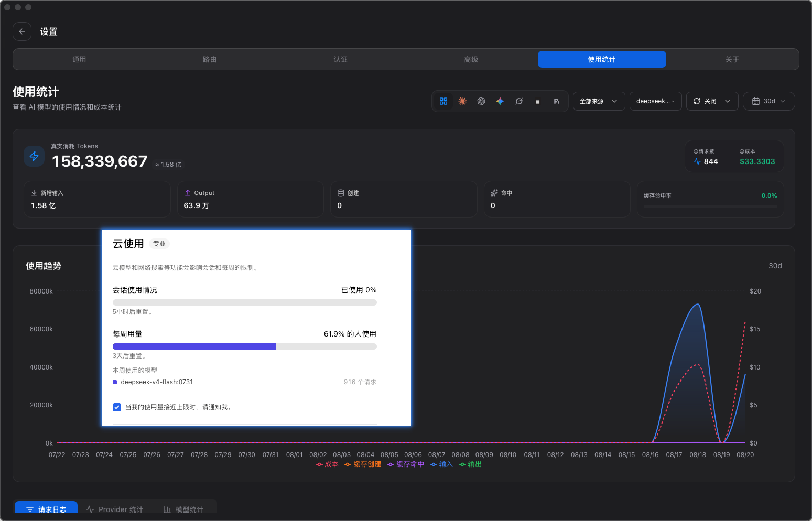Image resolution: width=812 pixels, height=521 pixels.
Task: Toggle the 缓存创建 legend marker
Action: pos(348,464)
